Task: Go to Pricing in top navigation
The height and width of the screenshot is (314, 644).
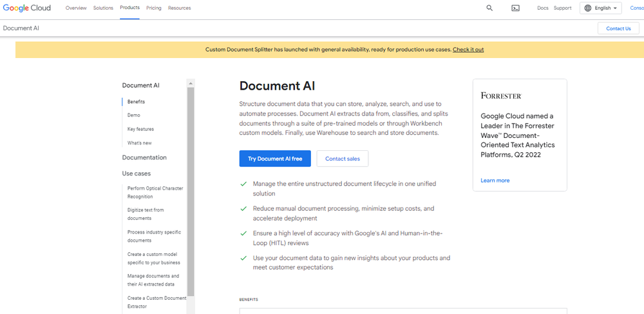Action: pyautogui.click(x=154, y=8)
